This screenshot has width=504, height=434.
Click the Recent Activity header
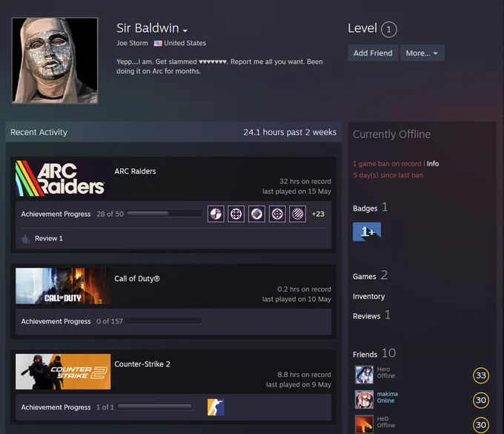click(x=39, y=132)
